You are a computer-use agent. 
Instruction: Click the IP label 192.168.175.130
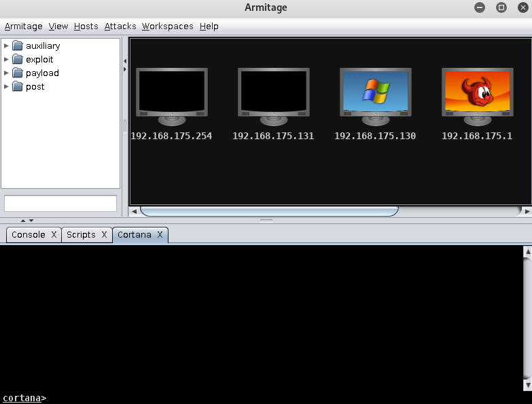click(x=375, y=136)
